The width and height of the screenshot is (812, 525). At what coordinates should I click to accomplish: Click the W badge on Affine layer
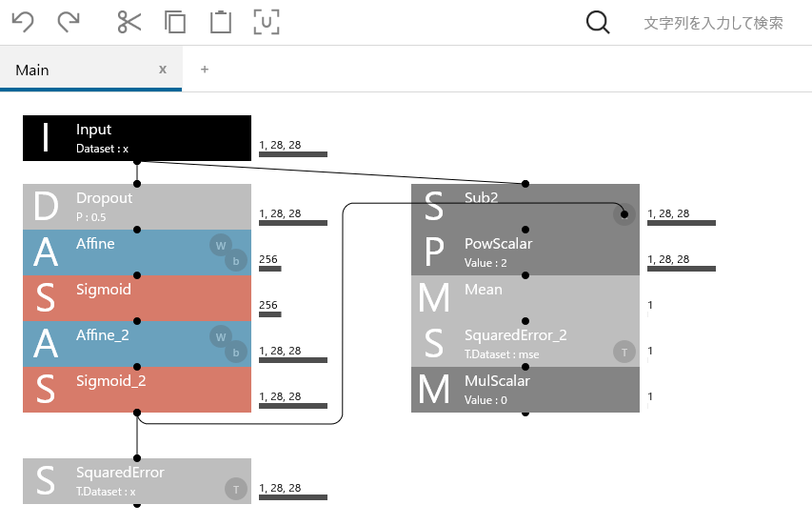(221, 247)
